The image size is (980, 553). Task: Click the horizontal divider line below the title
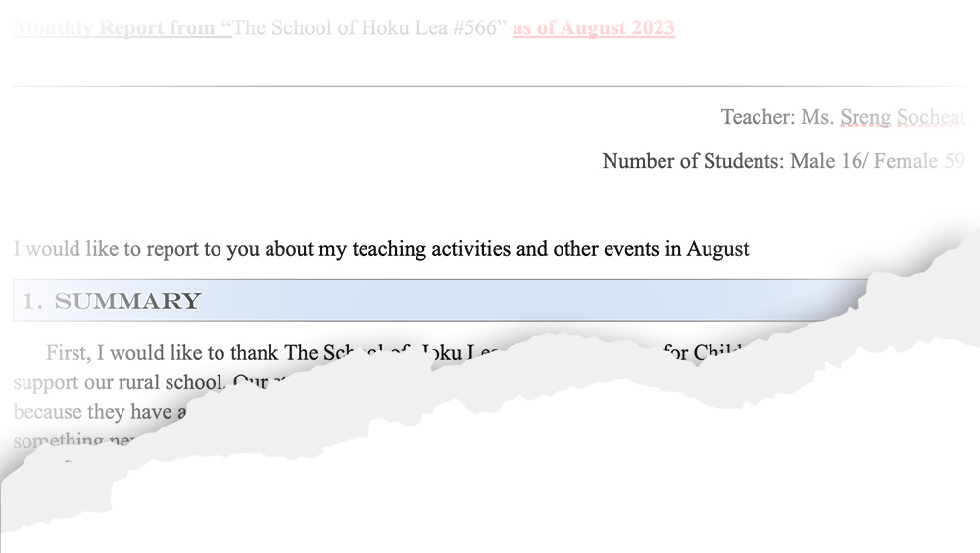[489, 86]
